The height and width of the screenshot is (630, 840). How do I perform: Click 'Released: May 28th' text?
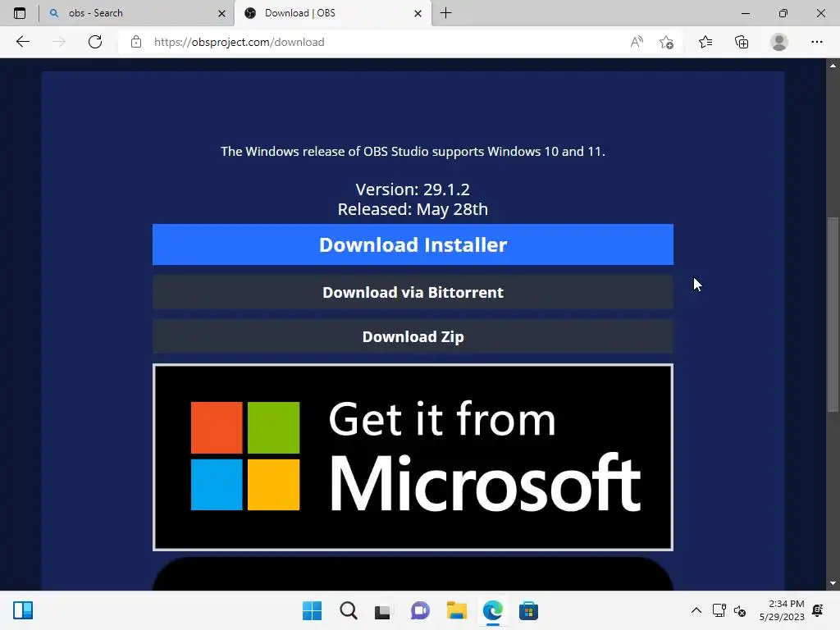point(413,209)
